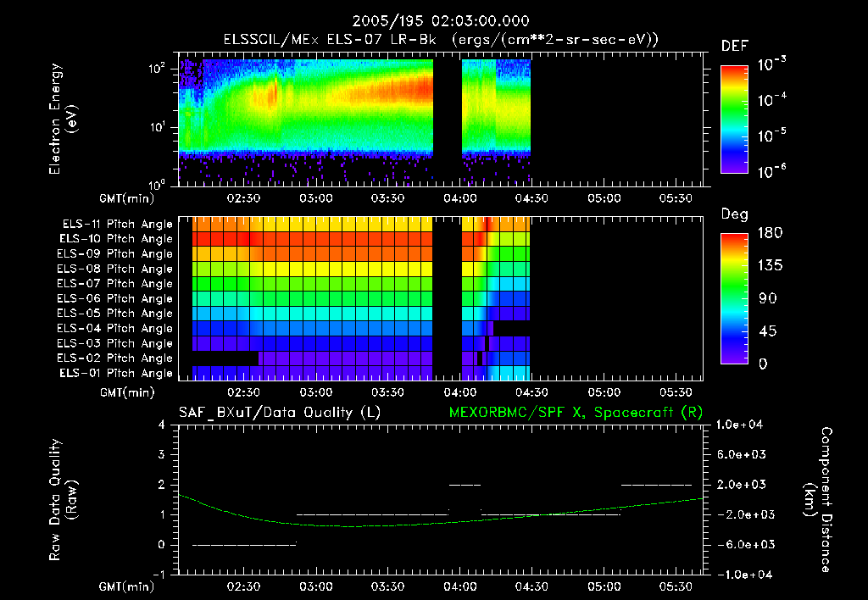Image resolution: width=868 pixels, height=600 pixels.
Task: Click the Electron Energy (eV) axis title
Action: pyautogui.click(x=63, y=119)
